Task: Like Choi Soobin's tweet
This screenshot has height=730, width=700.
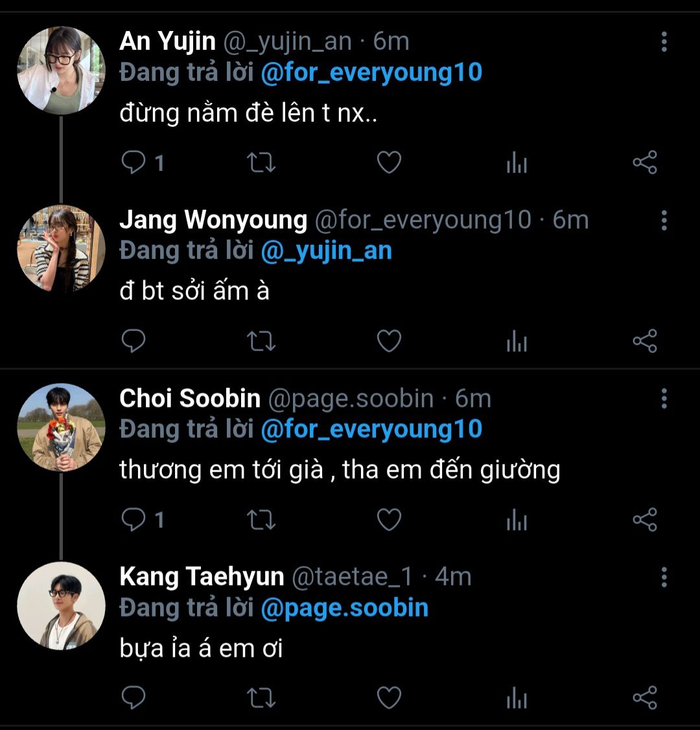Action: 389,519
